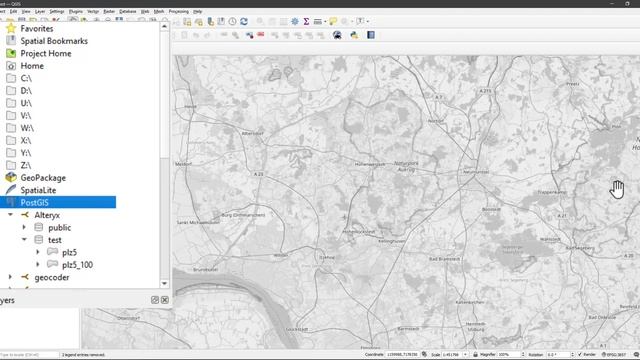The width and height of the screenshot is (640, 360).
Task: Select the Home folder entry
Action: click(x=32, y=66)
